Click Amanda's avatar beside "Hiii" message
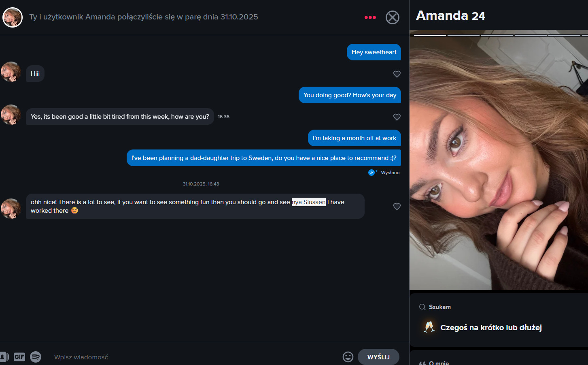The height and width of the screenshot is (365, 588). [11, 72]
